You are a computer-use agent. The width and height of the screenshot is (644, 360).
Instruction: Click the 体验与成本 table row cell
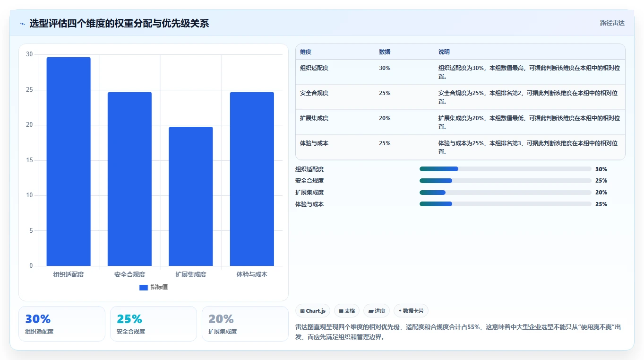click(314, 143)
